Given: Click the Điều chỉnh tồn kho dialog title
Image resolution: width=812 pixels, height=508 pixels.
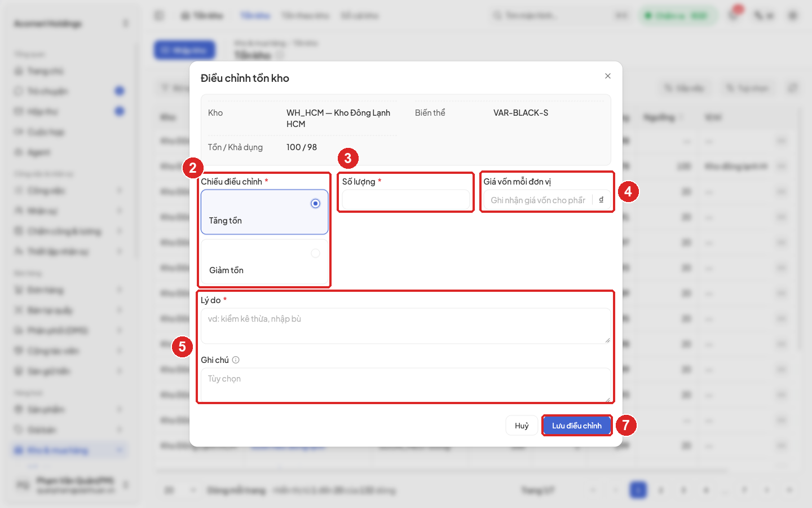Looking at the screenshot, I should [x=245, y=78].
